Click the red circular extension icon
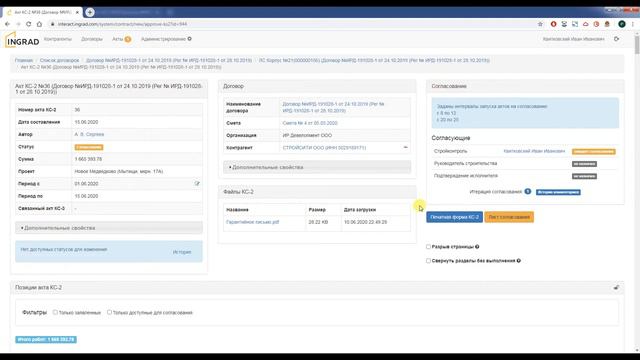Screen dimensions: 640x360 [x=553, y=24]
